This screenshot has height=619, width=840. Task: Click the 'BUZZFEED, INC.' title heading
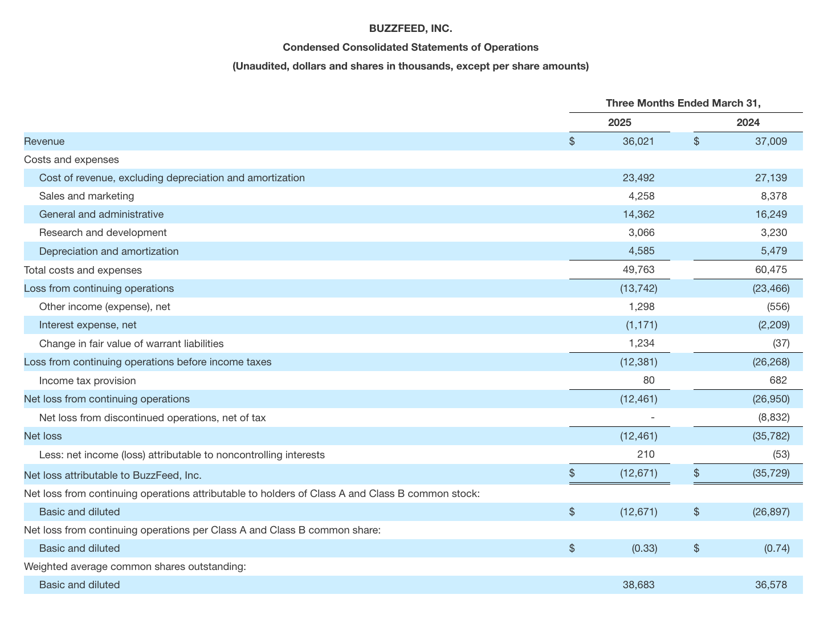coord(410,28)
